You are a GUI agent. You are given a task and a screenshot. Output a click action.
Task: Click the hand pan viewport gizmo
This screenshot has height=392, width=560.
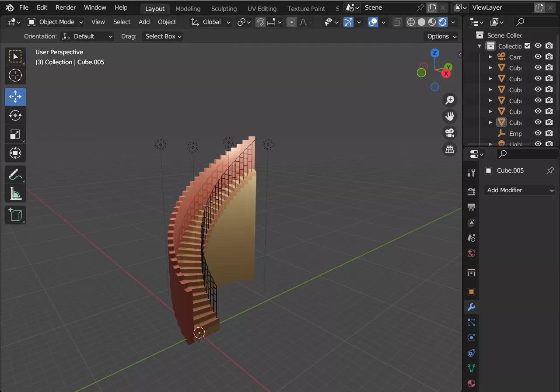pyautogui.click(x=449, y=116)
